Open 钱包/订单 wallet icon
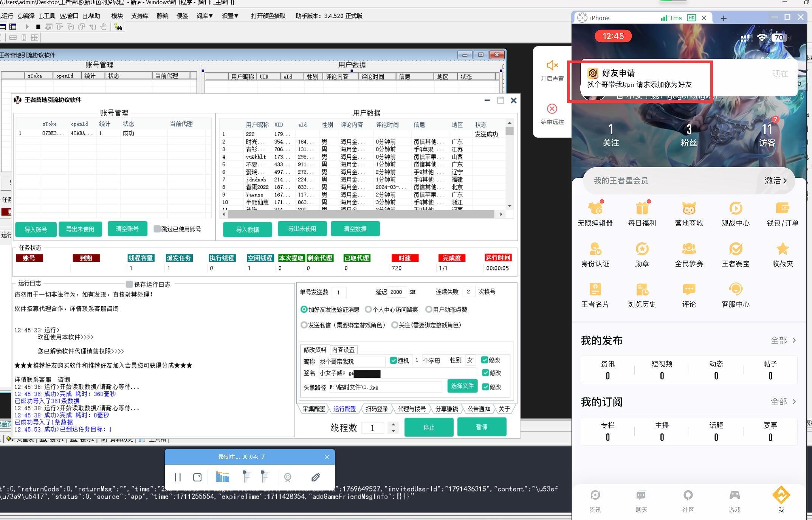Viewport: 812px width, 520px height. tap(782, 208)
